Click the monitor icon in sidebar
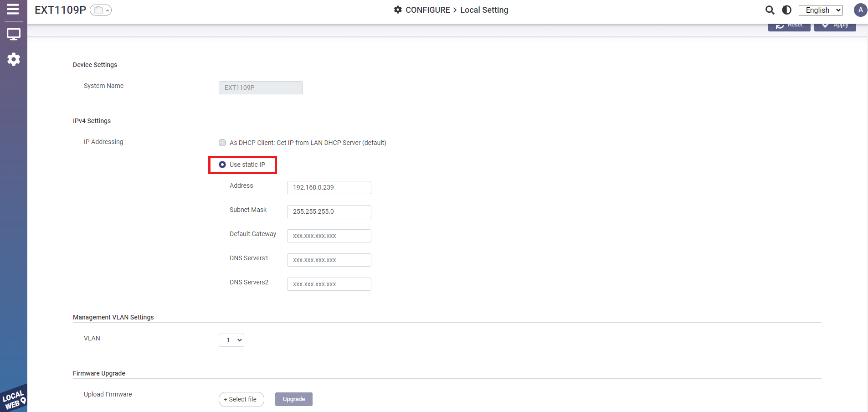868x412 pixels. pyautogui.click(x=13, y=34)
